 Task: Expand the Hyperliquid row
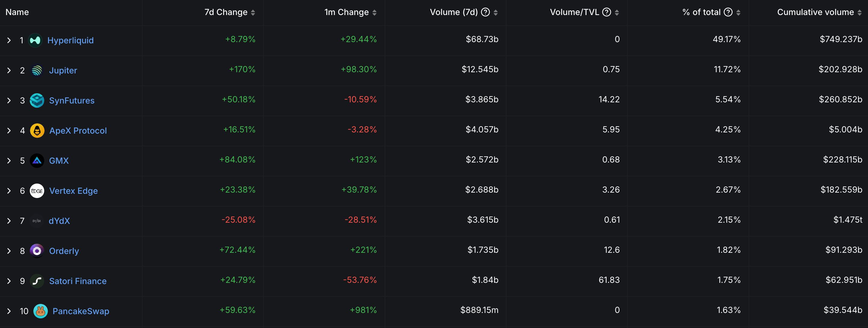[x=9, y=40]
